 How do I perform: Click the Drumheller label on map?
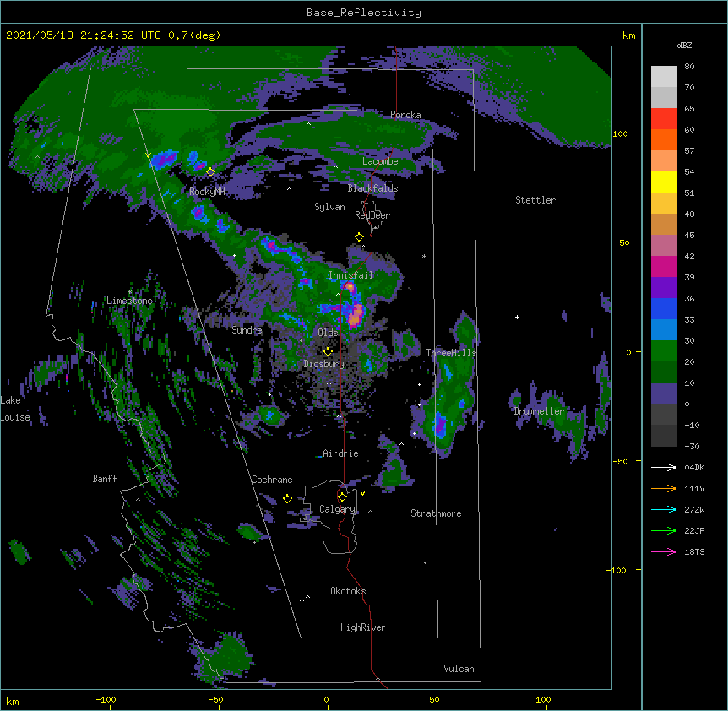tap(539, 411)
